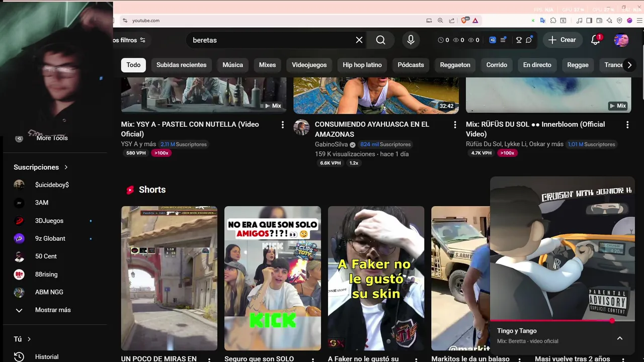The image size is (644, 362).
Task: Open the A Faker no le gustó Short thumbnail
Action: [376, 278]
